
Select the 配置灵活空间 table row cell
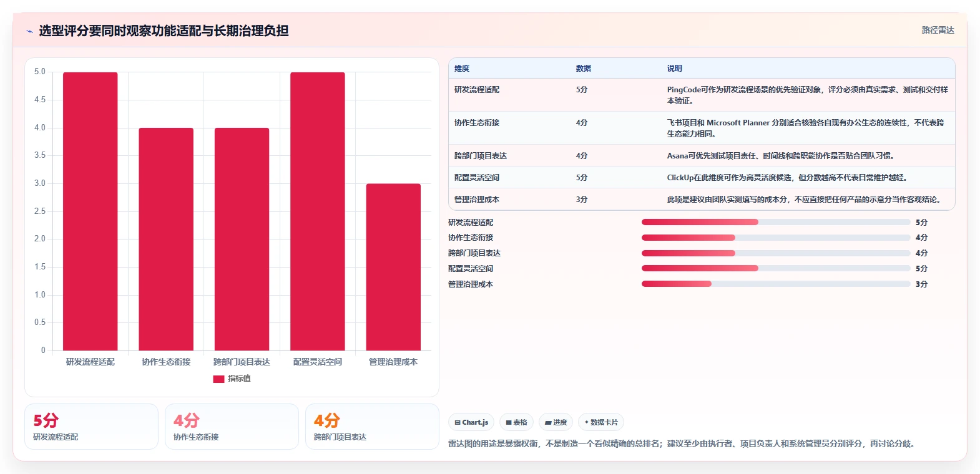(x=477, y=178)
